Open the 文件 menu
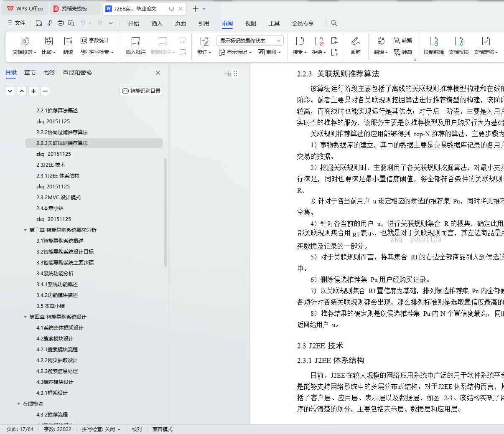The width and height of the screenshot is (504, 434). (x=17, y=23)
